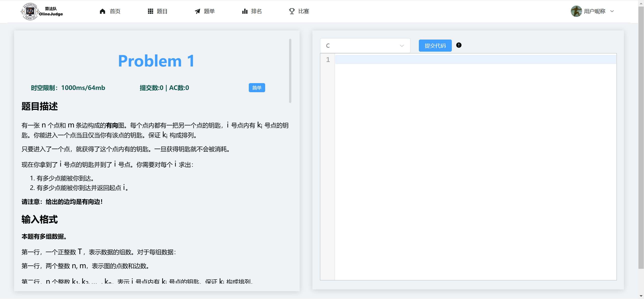Open the 比赛 navigation item
Screen dimensions: 644x299
pyautogui.click(x=299, y=11)
